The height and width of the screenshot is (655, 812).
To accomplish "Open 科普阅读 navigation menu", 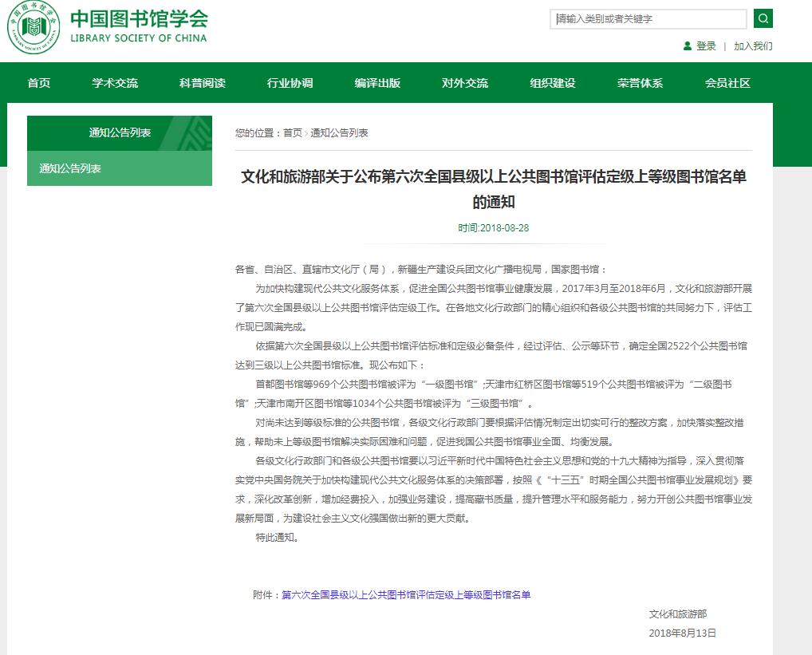I will (203, 83).
